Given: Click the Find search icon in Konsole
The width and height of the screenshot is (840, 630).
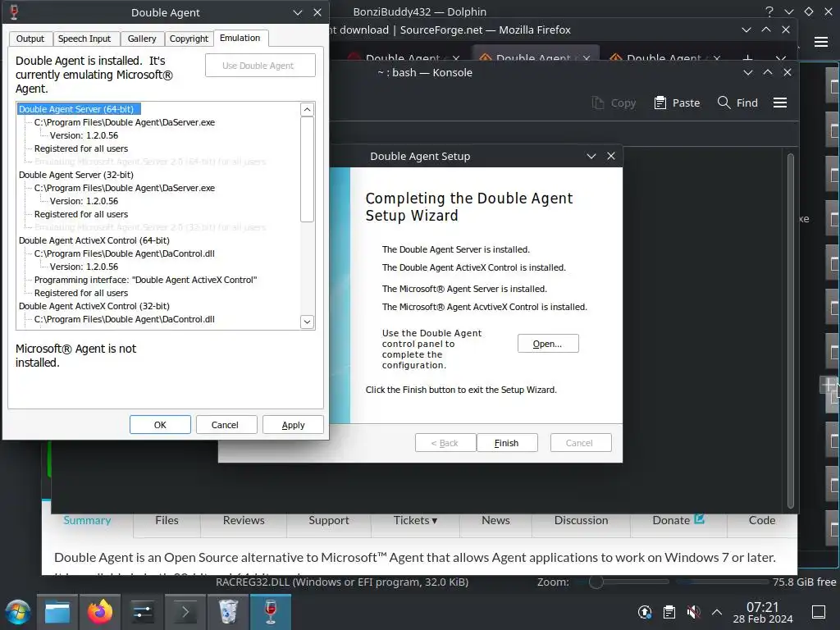Looking at the screenshot, I should click(724, 103).
